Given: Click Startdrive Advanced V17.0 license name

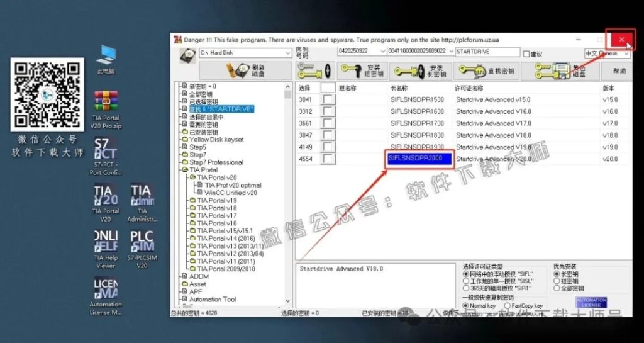Looking at the screenshot, I should [x=493, y=123].
